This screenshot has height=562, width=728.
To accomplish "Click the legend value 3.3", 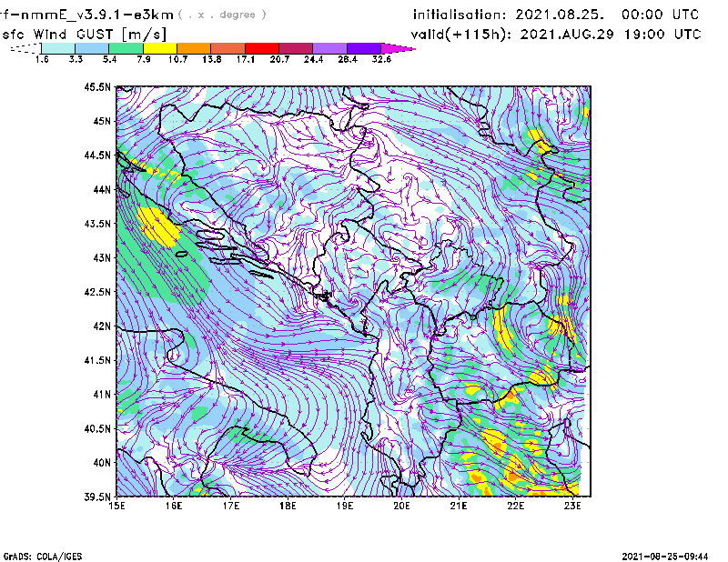I will click(x=76, y=59).
